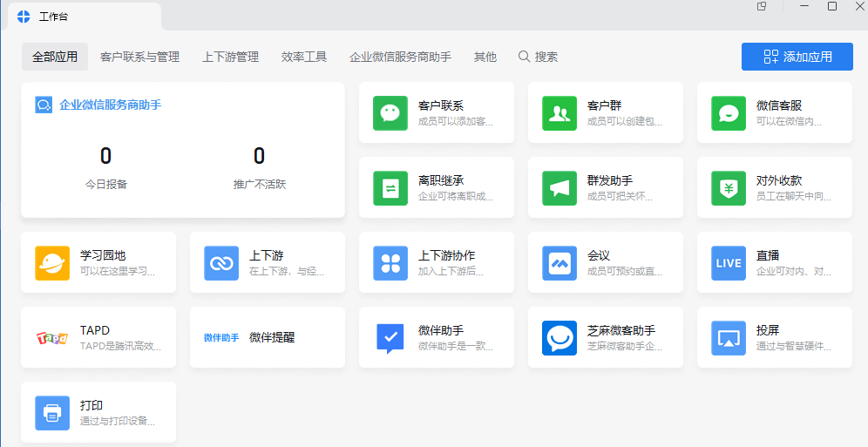This screenshot has height=447, width=868.
Task: Click description text 成员可以添加客...
Action: 455,121
